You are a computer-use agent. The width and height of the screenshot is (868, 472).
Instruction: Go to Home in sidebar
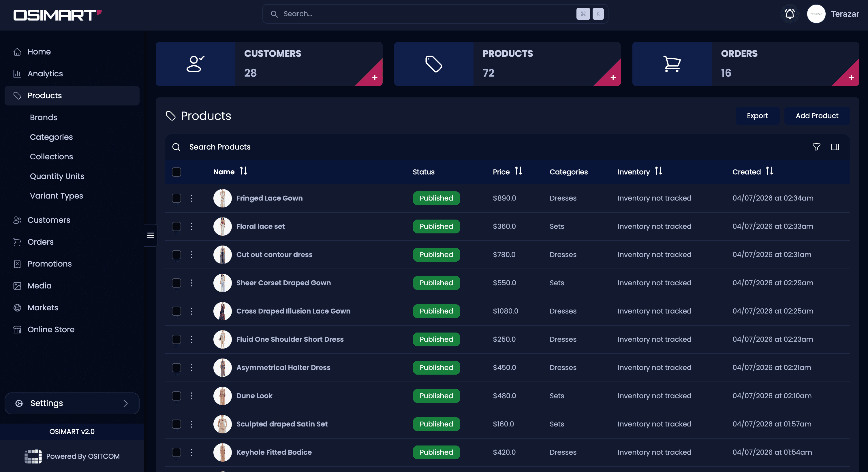point(72,52)
